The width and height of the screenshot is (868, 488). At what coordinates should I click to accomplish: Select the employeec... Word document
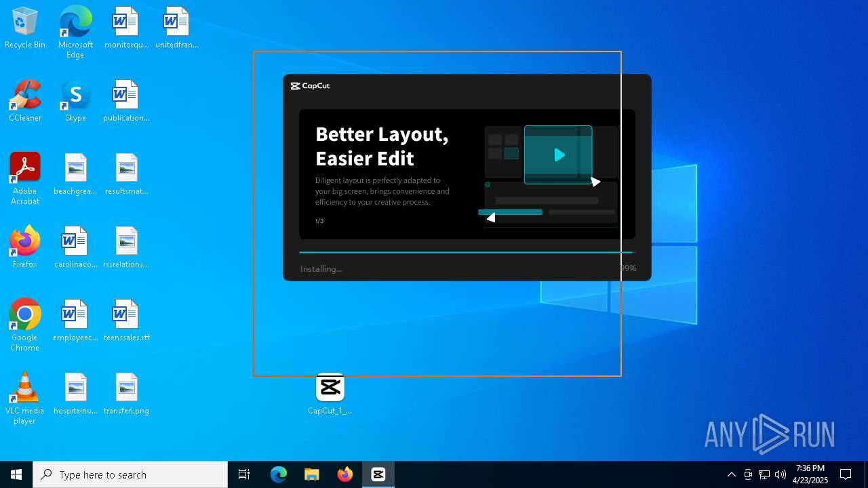click(x=75, y=321)
